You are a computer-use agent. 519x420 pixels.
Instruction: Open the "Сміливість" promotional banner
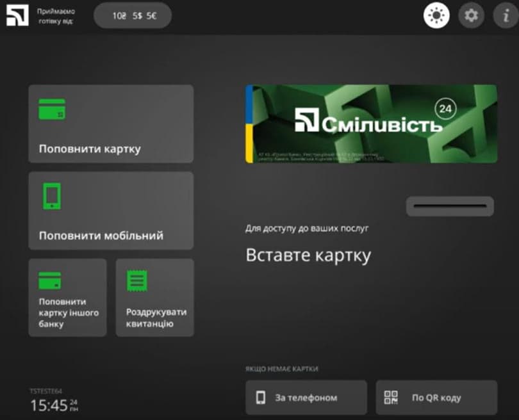pos(371,124)
